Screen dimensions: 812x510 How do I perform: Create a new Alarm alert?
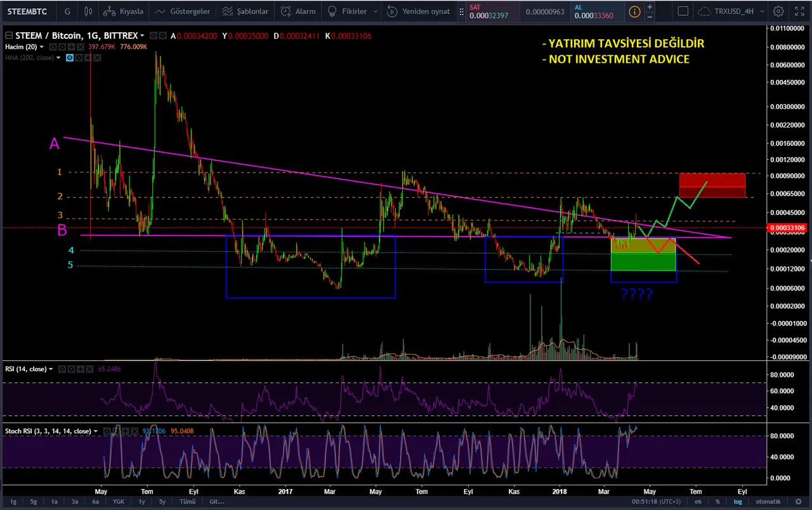coord(298,11)
